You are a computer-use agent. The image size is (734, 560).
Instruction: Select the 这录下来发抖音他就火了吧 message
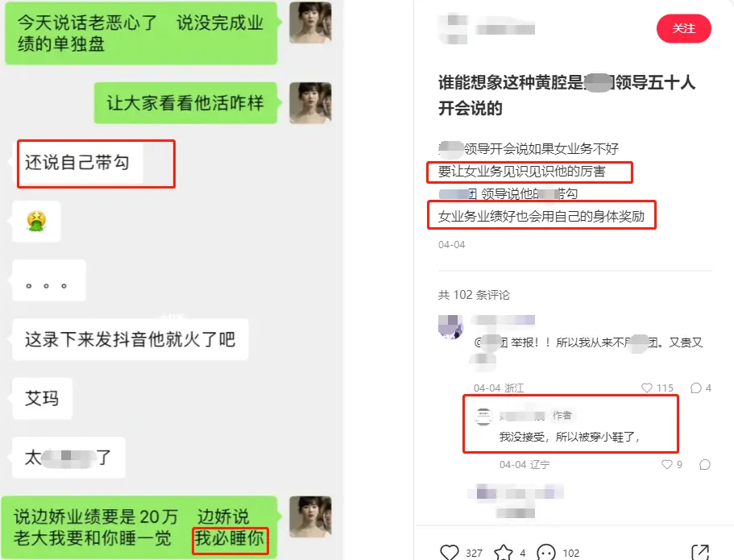point(131,339)
